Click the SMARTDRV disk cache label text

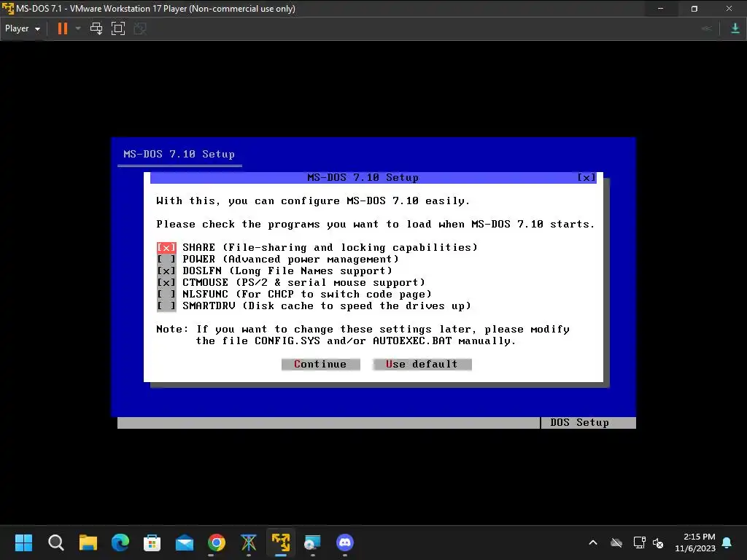(327, 306)
